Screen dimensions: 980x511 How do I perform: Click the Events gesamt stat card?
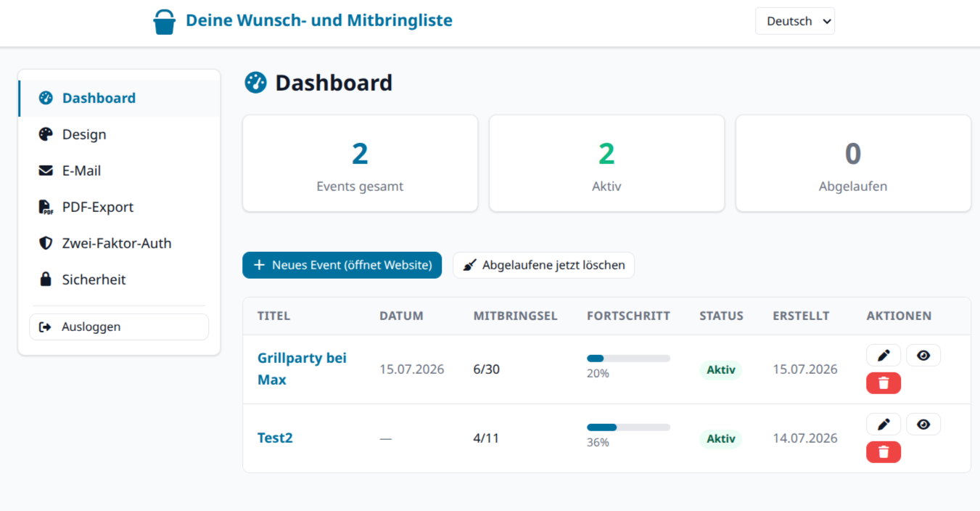tap(360, 163)
